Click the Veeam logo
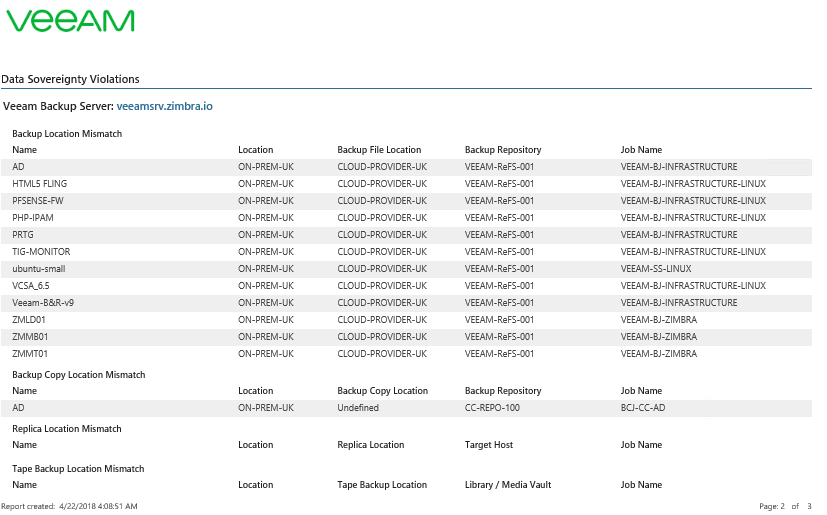This screenshot has width=827, height=515. click(71, 22)
